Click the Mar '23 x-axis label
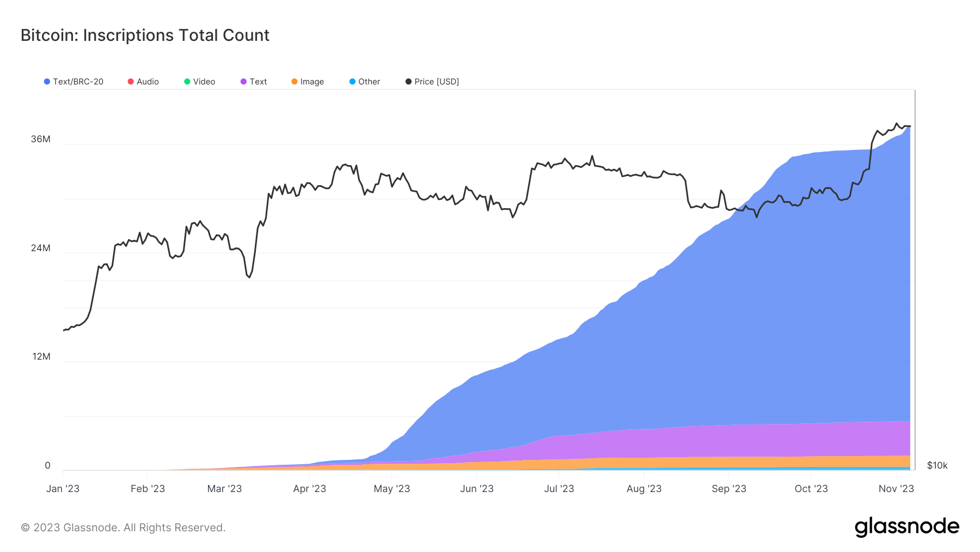The width and height of the screenshot is (980, 552). [224, 489]
